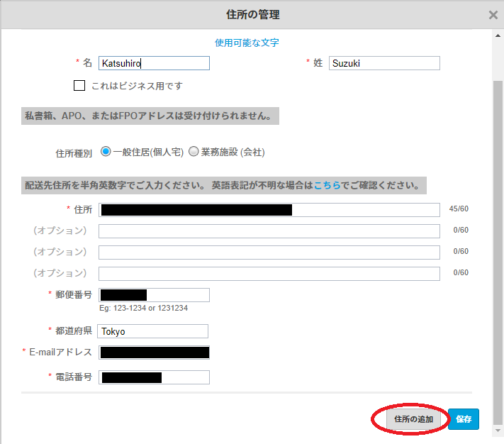504x444 pixels.
Task: Close the 住所の管理 dialog
Action: pyautogui.click(x=493, y=15)
